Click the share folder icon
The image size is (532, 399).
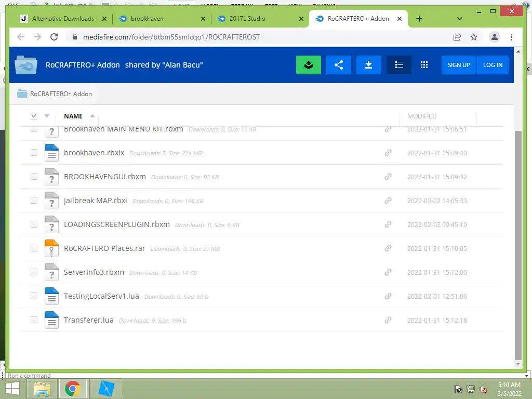(x=339, y=65)
